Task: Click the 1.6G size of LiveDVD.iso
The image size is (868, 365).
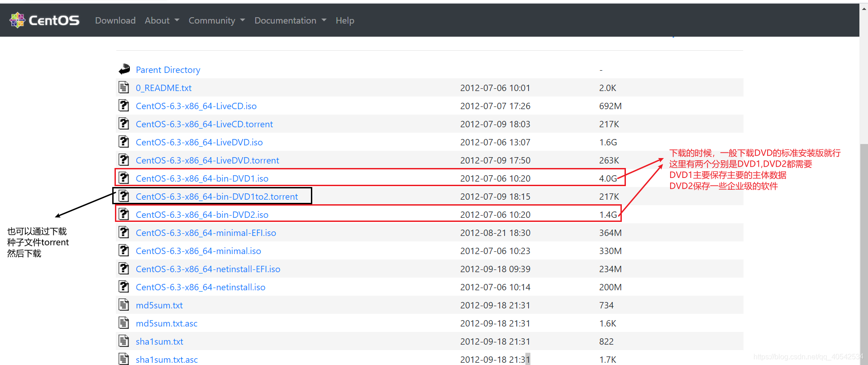Action: (x=608, y=142)
